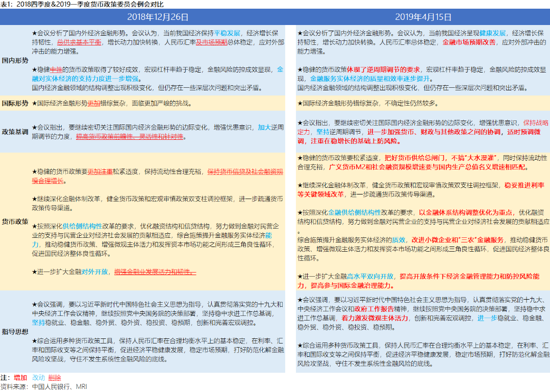This screenshot has width=550, height=392.
Task: Click the red phrase '稳妥推进利率'
Action: pyautogui.click(x=524, y=185)
